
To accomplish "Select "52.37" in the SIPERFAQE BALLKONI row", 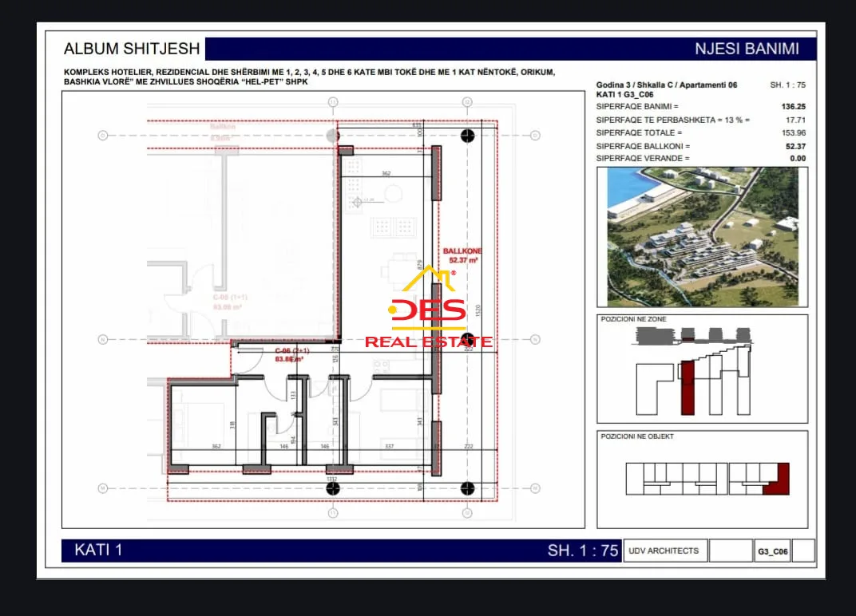I will click(x=795, y=146).
